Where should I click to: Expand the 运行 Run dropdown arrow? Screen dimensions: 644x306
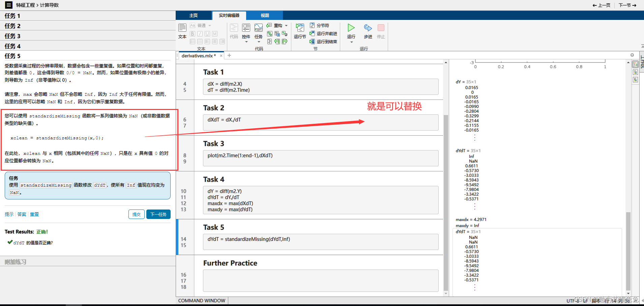tap(351, 42)
